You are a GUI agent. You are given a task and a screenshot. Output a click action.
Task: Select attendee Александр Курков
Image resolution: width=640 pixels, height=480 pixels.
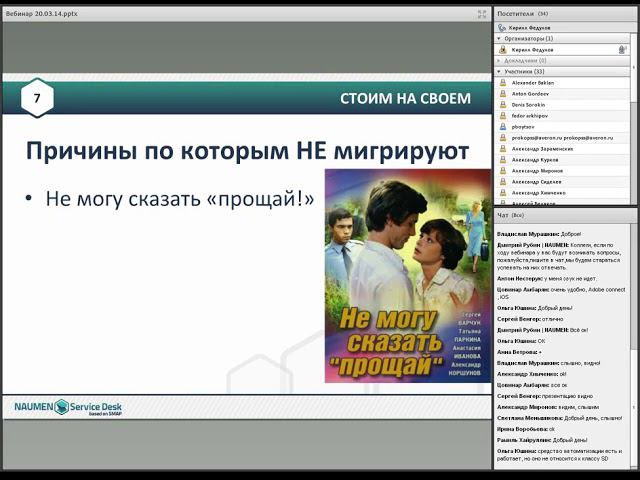pyautogui.click(x=563, y=160)
